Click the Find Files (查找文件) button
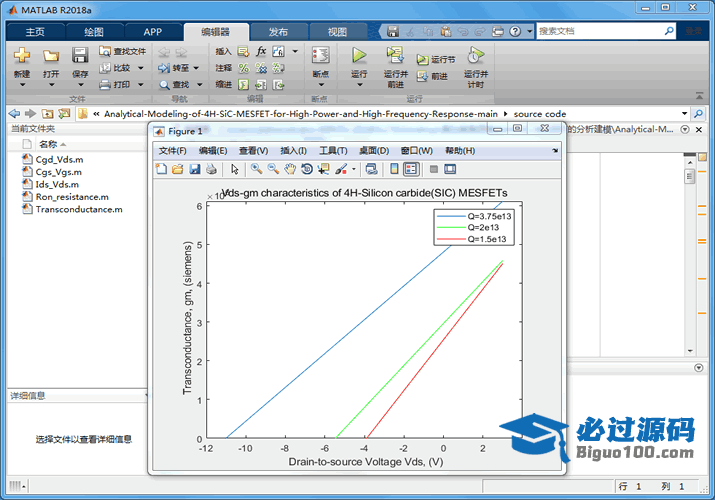715x500 pixels. (x=123, y=51)
